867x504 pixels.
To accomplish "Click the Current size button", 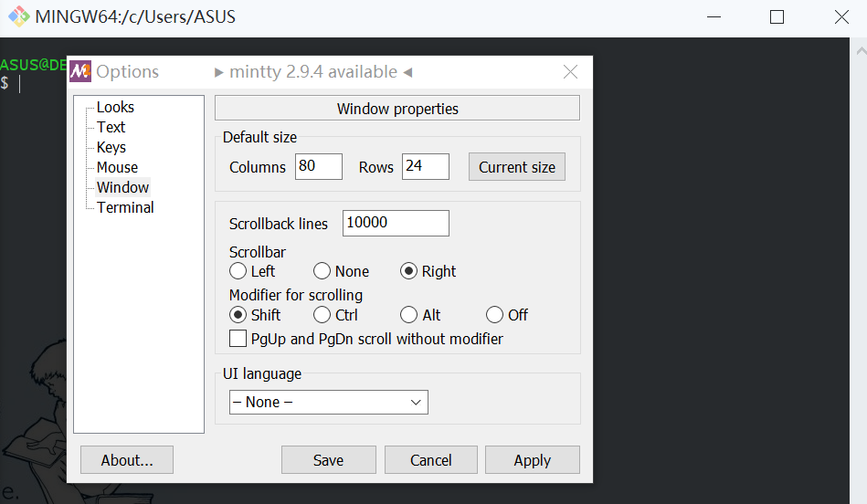I will (517, 167).
